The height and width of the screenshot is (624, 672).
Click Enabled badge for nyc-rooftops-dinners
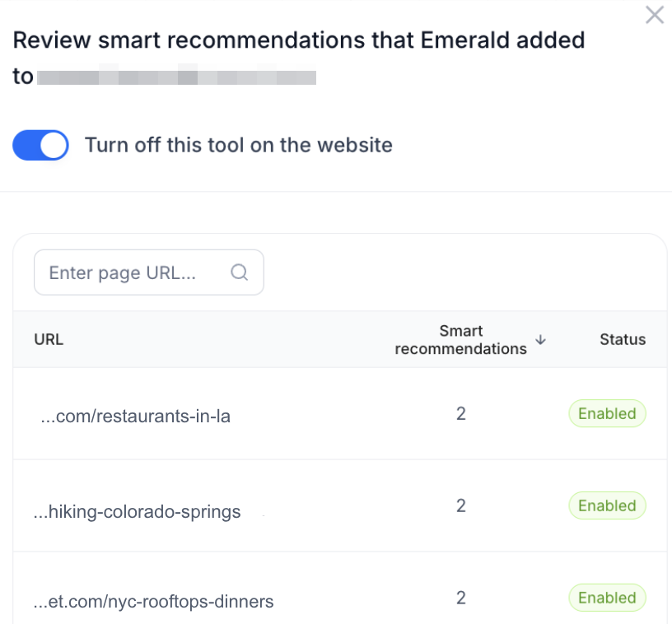coord(607,598)
